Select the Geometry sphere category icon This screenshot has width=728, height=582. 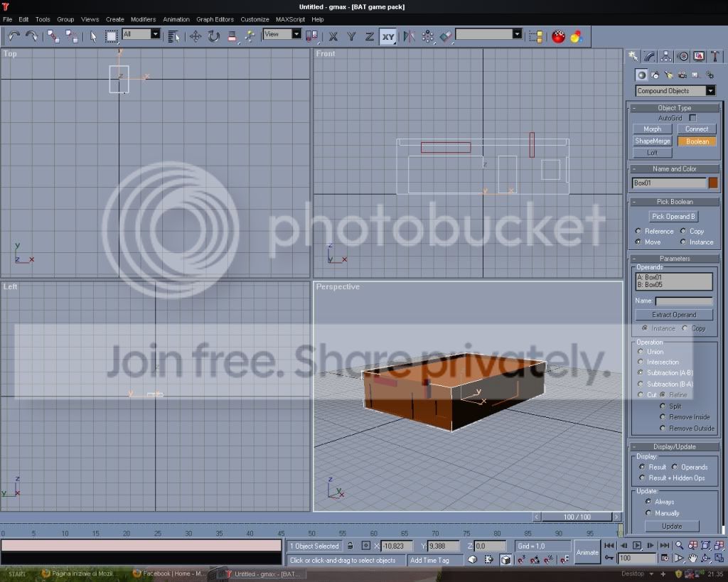coord(641,75)
